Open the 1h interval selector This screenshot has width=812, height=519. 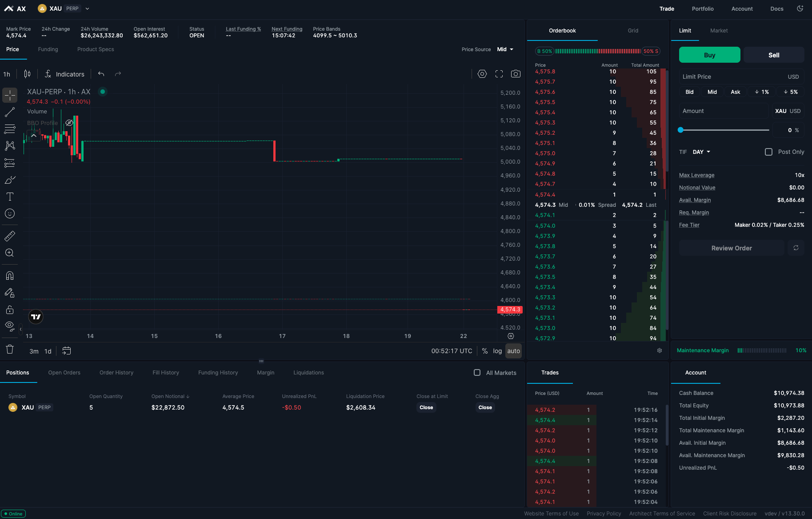(7, 74)
